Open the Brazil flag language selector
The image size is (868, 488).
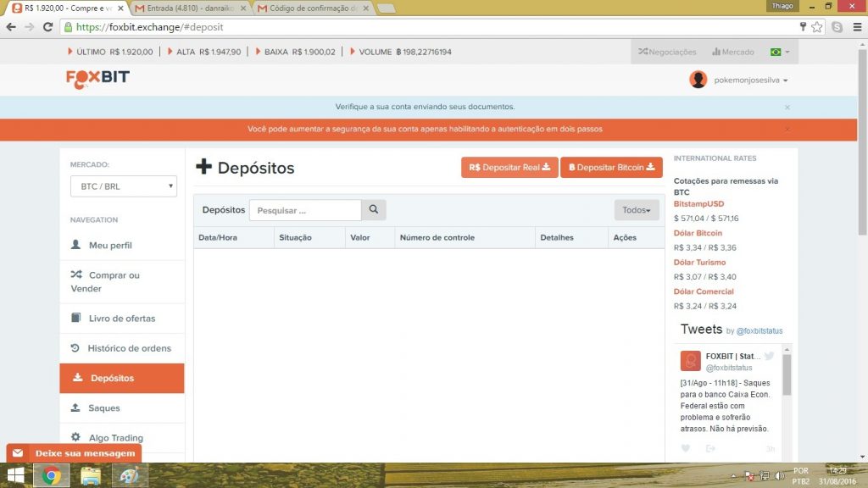click(x=779, y=52)
